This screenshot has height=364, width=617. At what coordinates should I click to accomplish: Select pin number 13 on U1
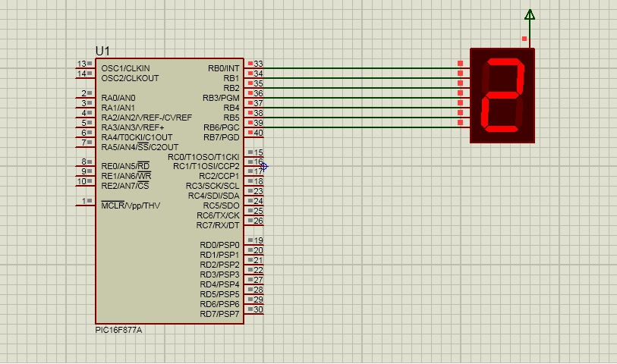81,64
